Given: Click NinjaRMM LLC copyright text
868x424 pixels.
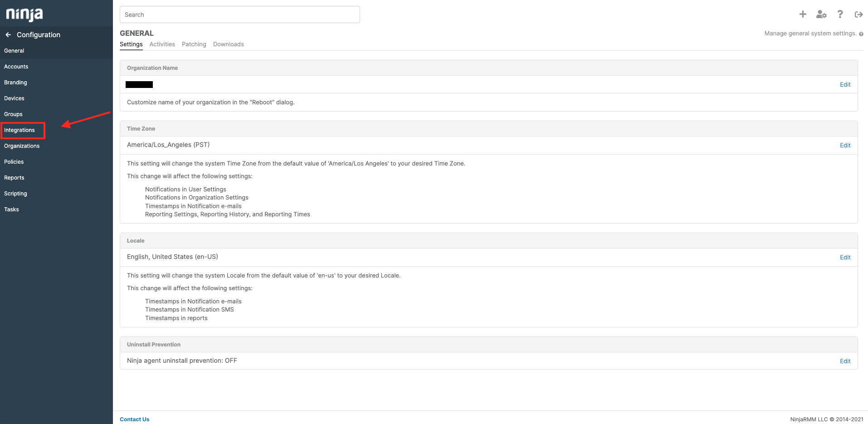Looking at the screenshot, I should (x=827, y=419).
